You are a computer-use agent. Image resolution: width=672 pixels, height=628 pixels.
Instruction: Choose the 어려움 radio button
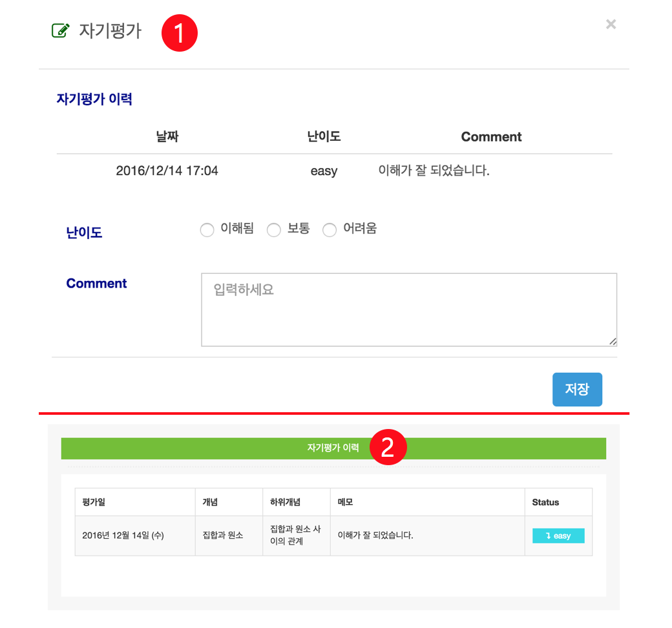point(329,230)
